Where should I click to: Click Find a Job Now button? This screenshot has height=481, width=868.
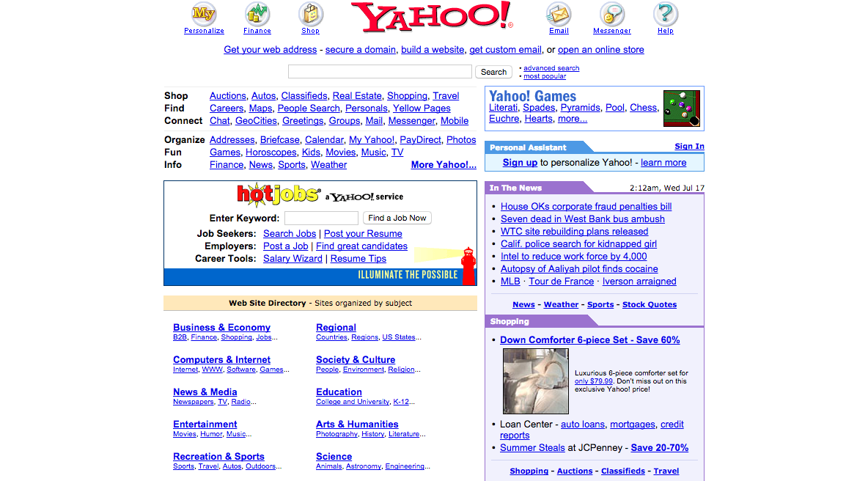click(397, 218)
